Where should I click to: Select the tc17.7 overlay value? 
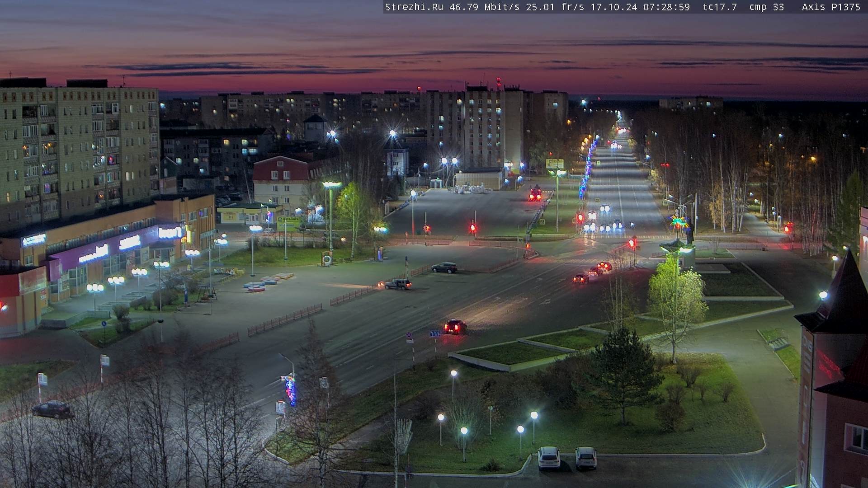pyautogui.click(x=720, y=7)
